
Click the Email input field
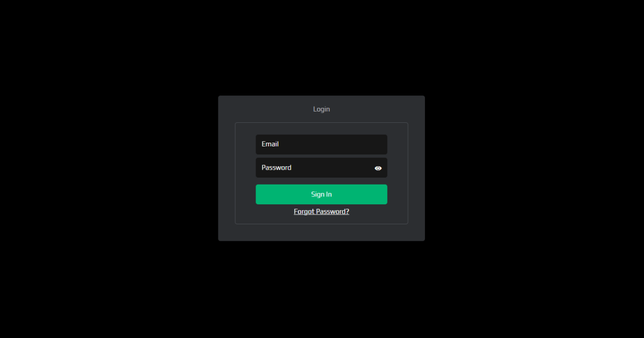(321, 144)
